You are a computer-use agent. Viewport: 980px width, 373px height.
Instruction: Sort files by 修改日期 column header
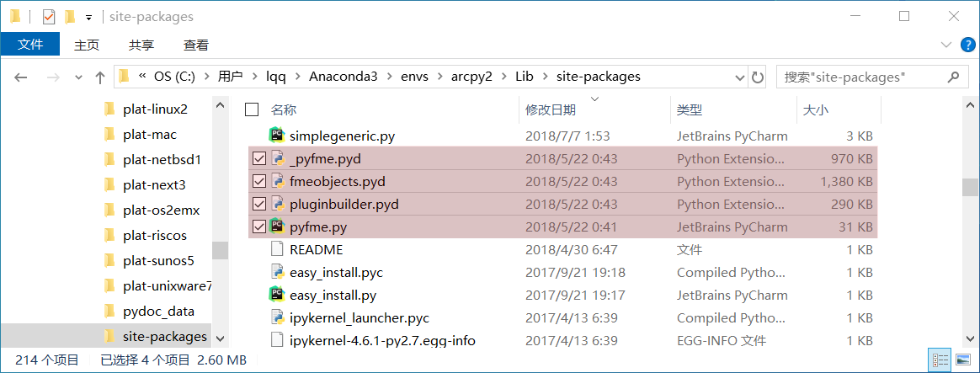pos(550,110)
